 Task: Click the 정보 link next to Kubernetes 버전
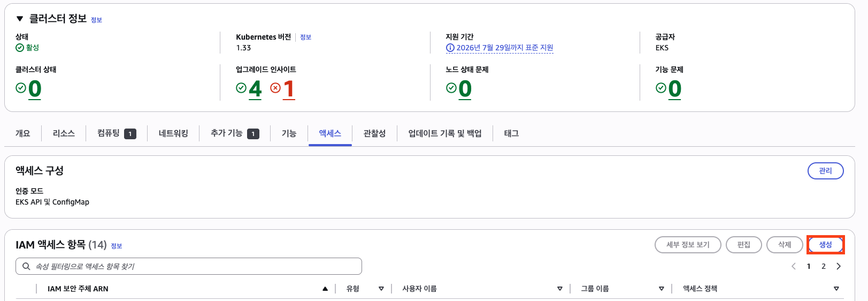click(305, 37)
